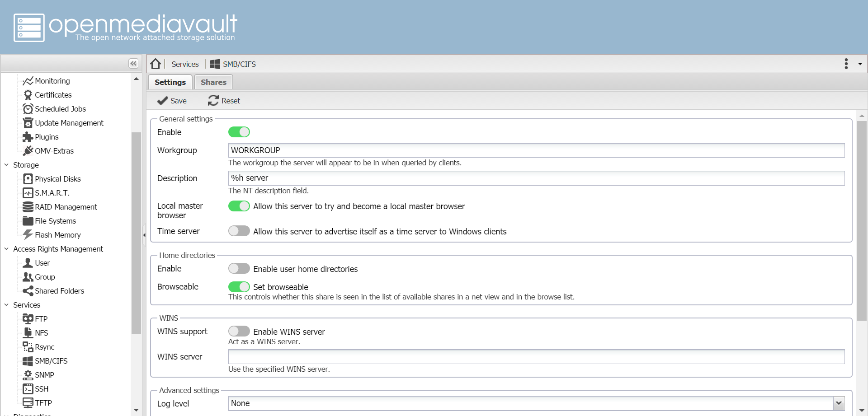The image size is (868, 416).
Task: Open the OMV-Extras plug icon
Action: 28,151
